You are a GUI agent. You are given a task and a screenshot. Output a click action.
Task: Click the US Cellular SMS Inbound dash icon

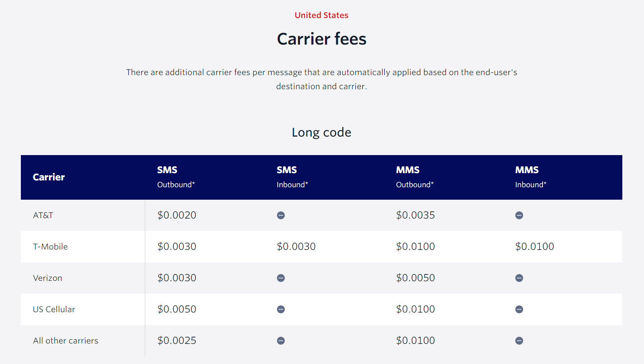(x=281, y=309)
